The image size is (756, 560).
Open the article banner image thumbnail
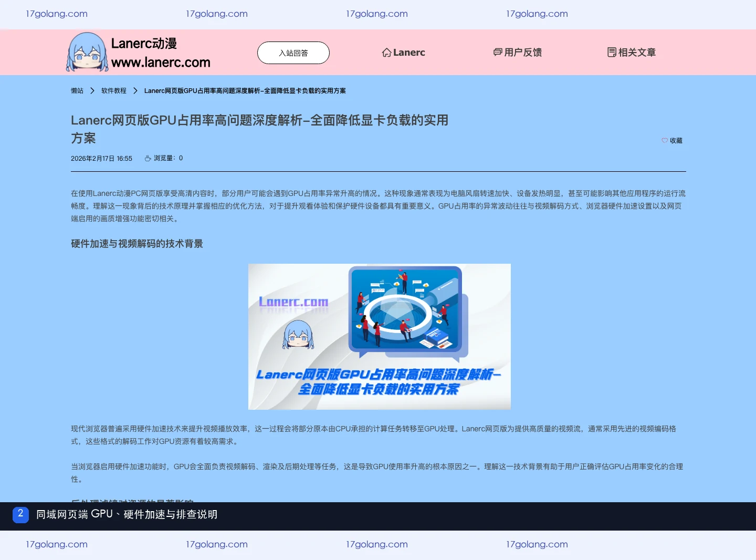[x=380, y=337]
